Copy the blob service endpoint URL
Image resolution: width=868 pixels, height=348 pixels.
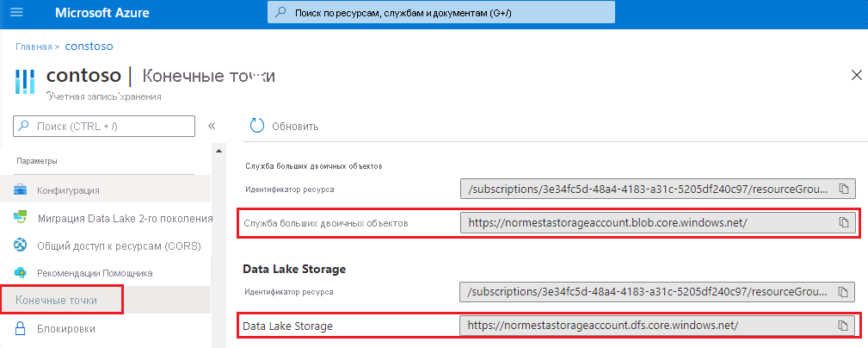843,222
